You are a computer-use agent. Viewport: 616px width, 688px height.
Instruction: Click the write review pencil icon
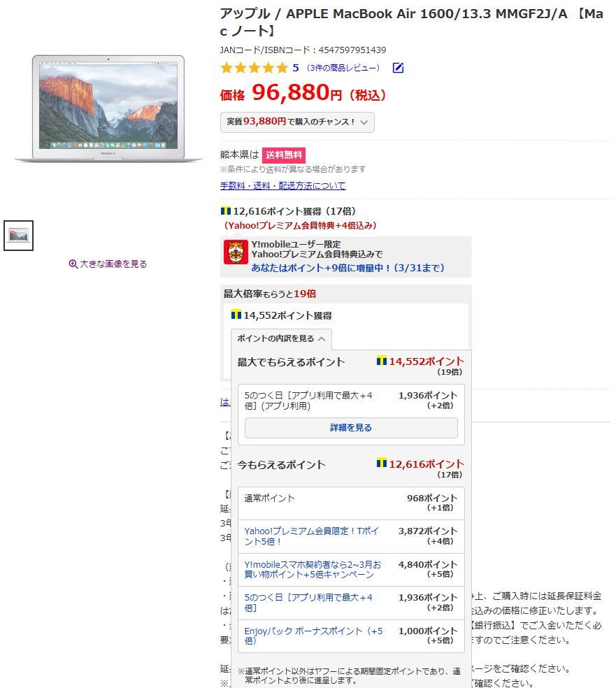pyautogui.click(x=398, y=68)
